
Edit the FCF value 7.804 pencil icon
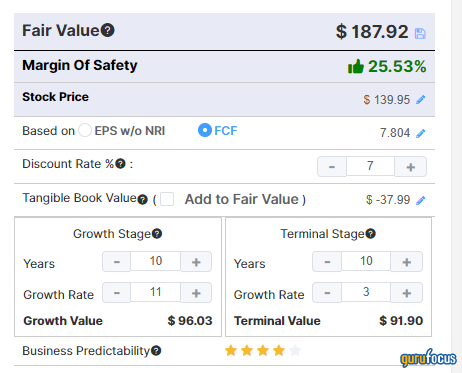coord(421,133)
